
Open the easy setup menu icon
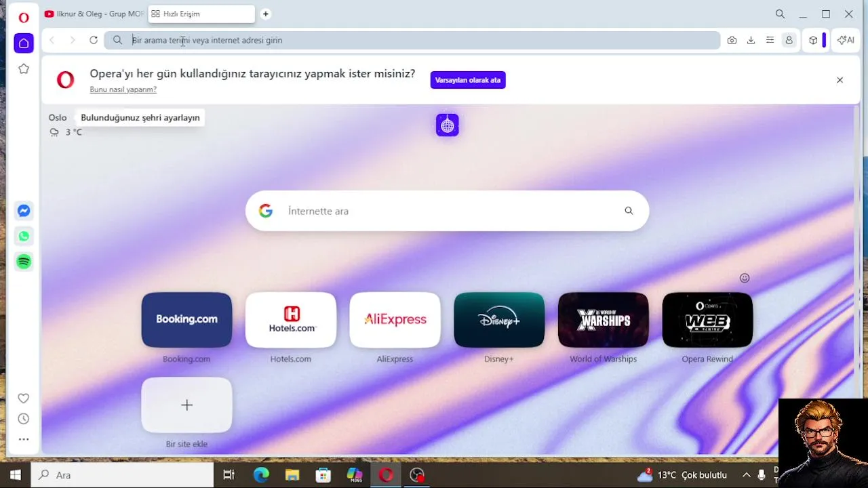click(x=770, y=40)
